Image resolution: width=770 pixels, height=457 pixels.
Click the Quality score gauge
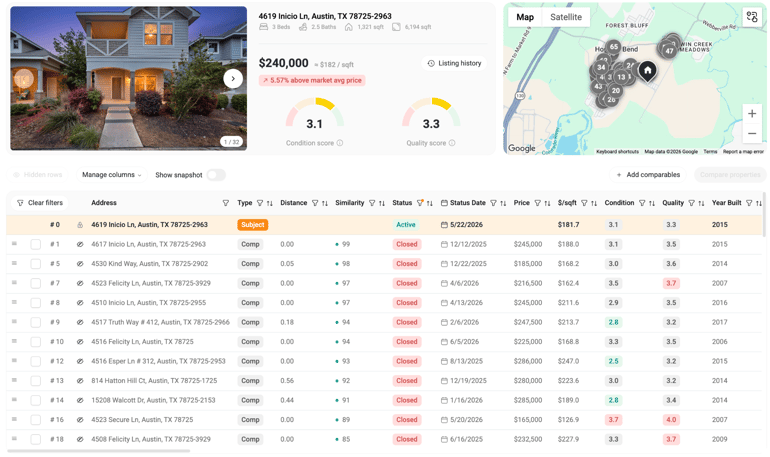point(431,113)
